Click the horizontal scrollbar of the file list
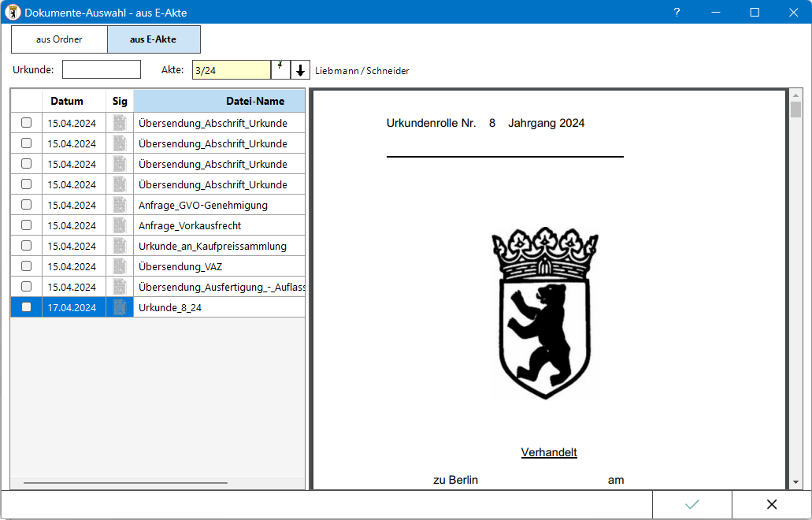 click(x=125, y=483)
